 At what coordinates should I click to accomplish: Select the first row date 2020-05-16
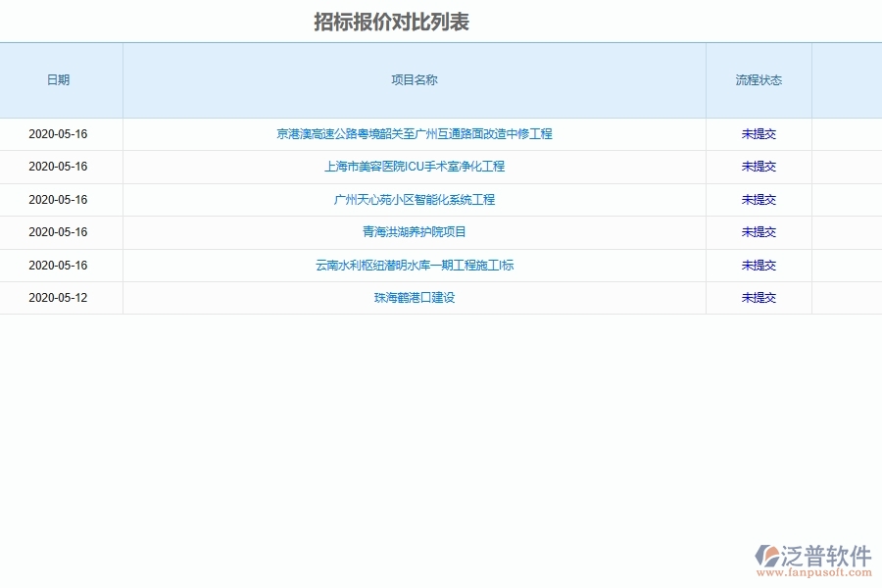(x=57, y=134)
